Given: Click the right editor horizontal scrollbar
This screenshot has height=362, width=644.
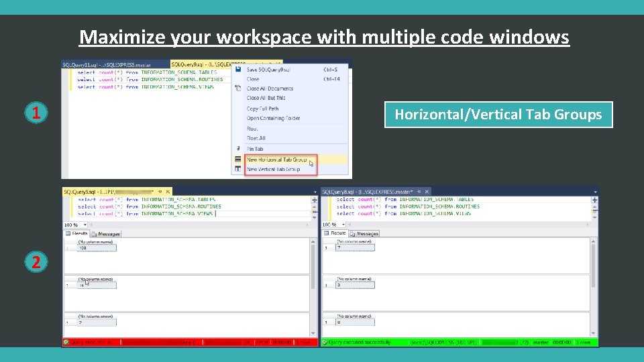Looking at the screenshot, I should [467, 225].
